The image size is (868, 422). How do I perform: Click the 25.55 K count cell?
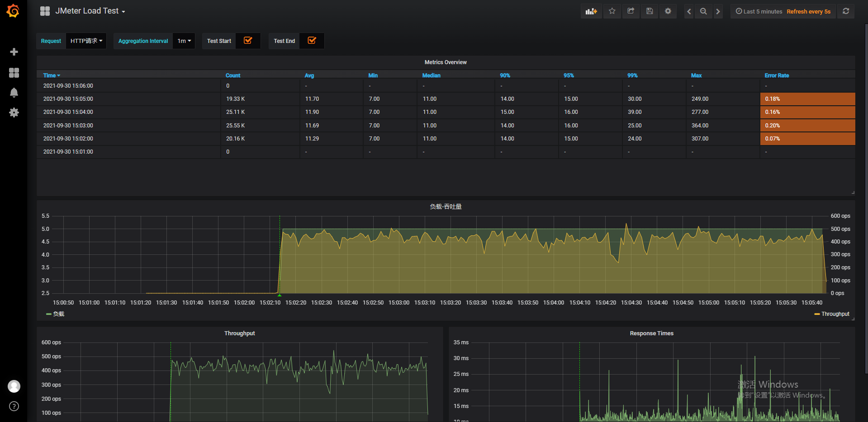260,126
